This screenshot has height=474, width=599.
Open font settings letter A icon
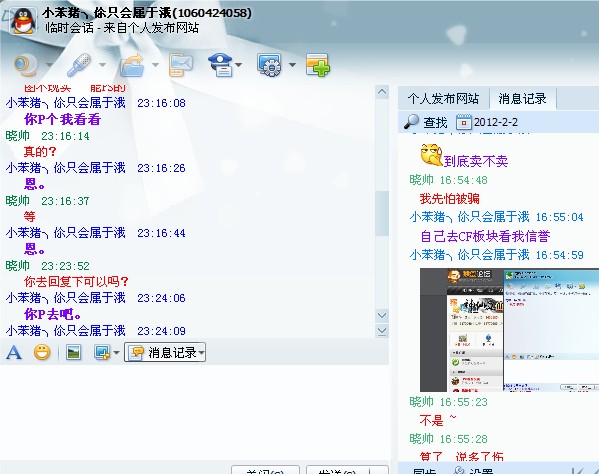[14, 352]
